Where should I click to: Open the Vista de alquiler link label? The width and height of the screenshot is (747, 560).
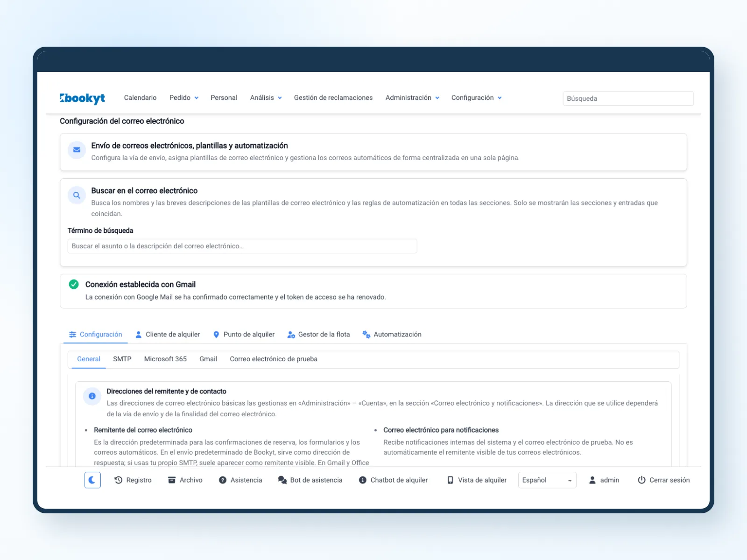click(x=482, y=480)
